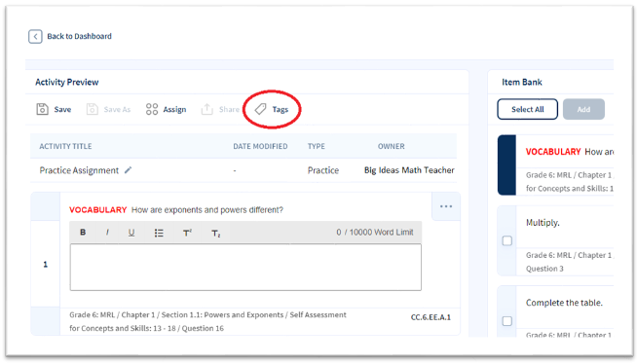Click the Practice Assignment title text
This screenshot has width=637, height=364.
pos(79,170)
